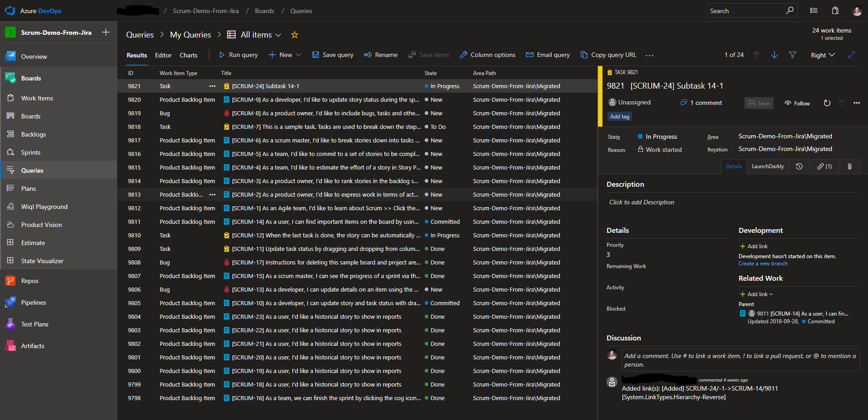Open Unassigned assignee picker
868x420 pixels.
point(630,103)
